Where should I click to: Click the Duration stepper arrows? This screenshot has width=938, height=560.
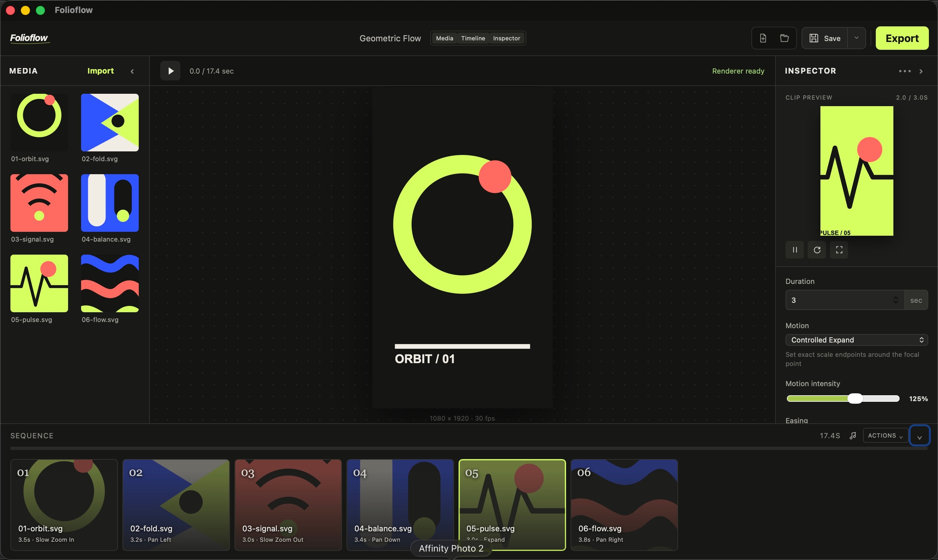(895, 300)
